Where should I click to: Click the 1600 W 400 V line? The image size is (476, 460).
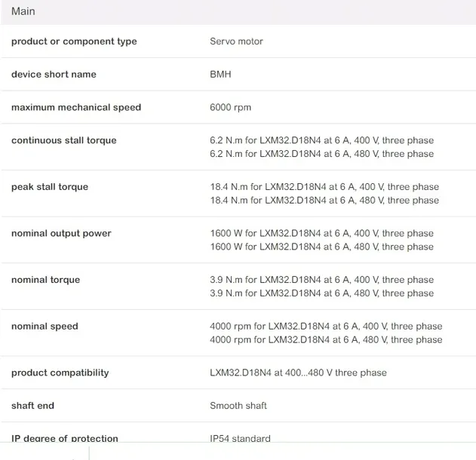click(321, 234)
